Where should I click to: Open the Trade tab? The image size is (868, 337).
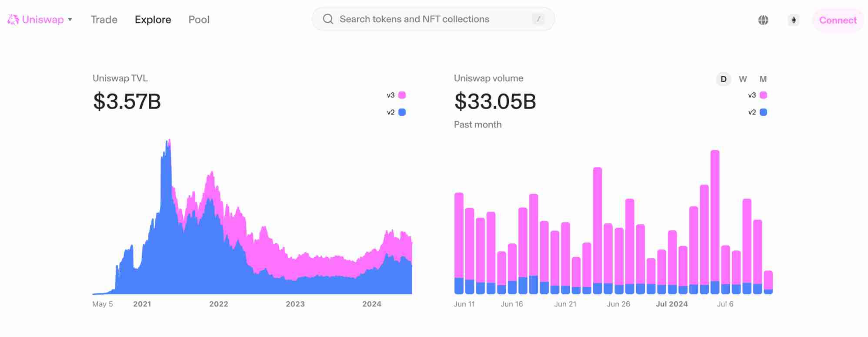[104, 20]
